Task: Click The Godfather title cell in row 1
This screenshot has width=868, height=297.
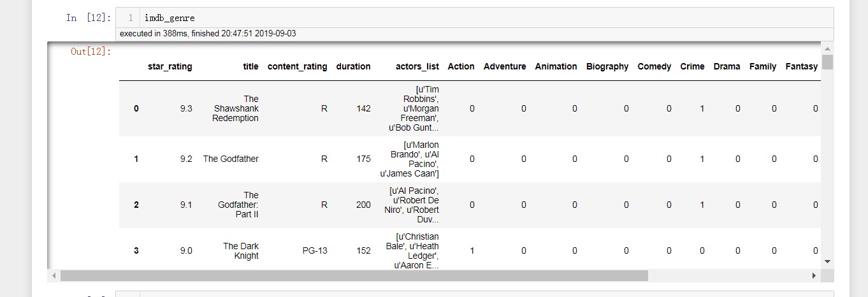Action: point(231,159)
